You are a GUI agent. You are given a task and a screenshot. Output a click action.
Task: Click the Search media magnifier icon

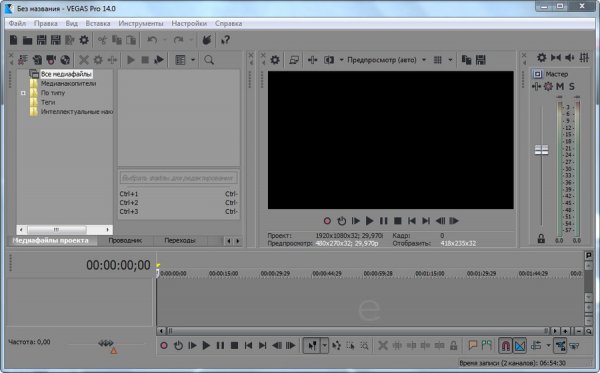209,60
